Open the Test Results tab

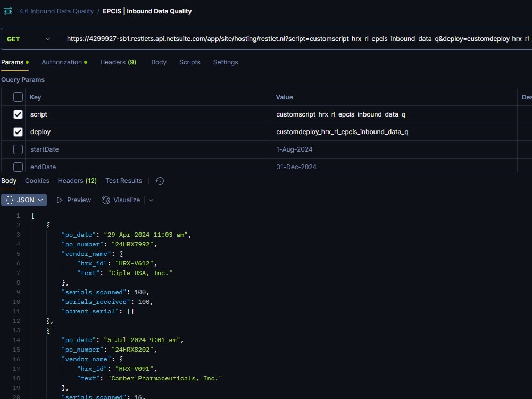pyautogui.click(x=124, y=181)
